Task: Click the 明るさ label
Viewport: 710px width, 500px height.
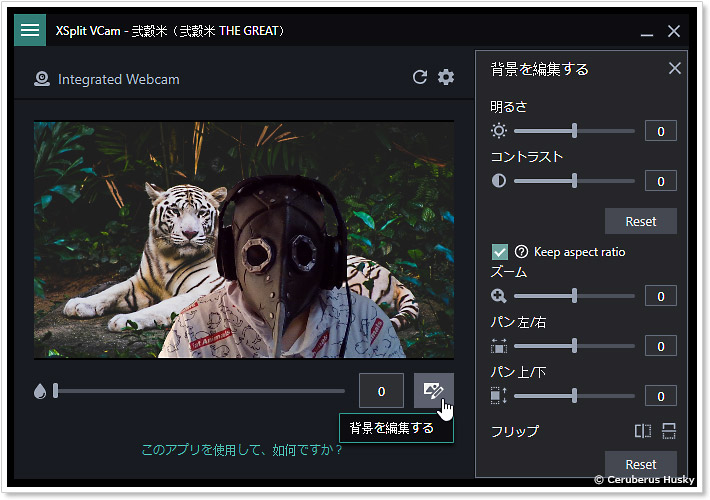Action: tap(509, 107)
